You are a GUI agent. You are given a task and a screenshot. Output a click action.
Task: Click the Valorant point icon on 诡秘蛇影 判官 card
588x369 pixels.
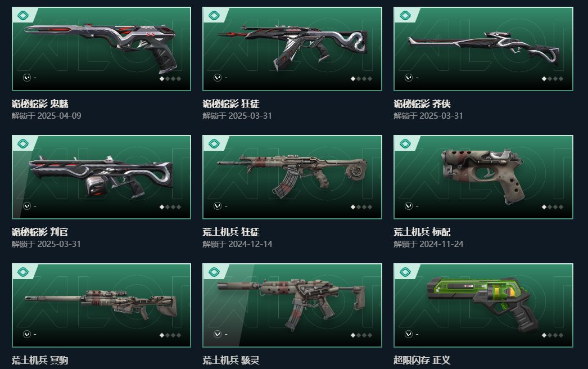(x=26, y=206)
